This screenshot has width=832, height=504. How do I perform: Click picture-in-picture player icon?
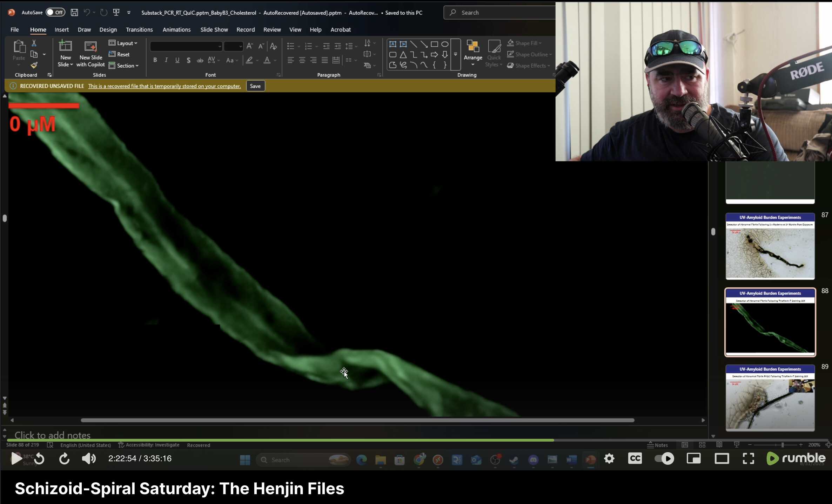coord(693,458)
